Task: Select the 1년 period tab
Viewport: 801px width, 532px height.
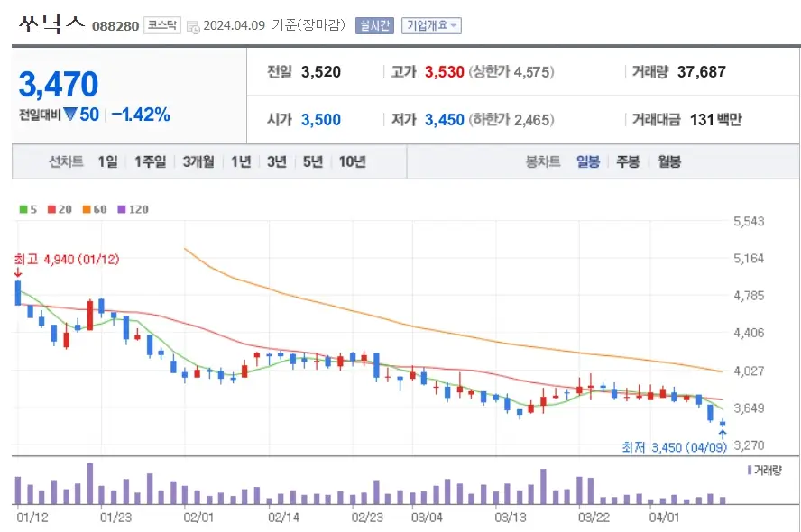Action: click(240, 163)
